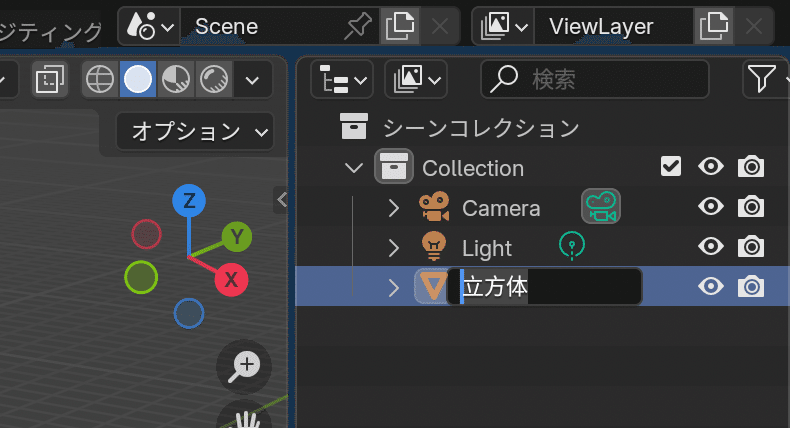The image size is (790, 428).
Task: Click the 検索 search field
Action: coord(595,79)
